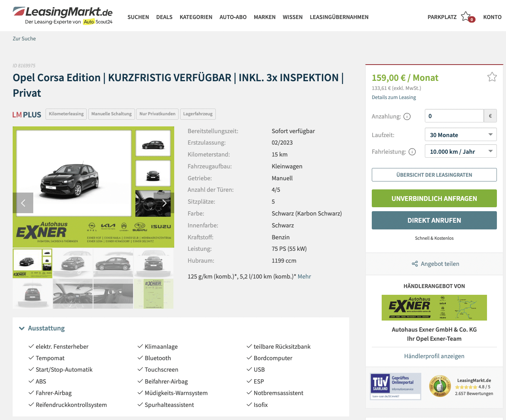Click the Sofort verfügbar value
Screen dimensions: 506x420
(293, 131)
